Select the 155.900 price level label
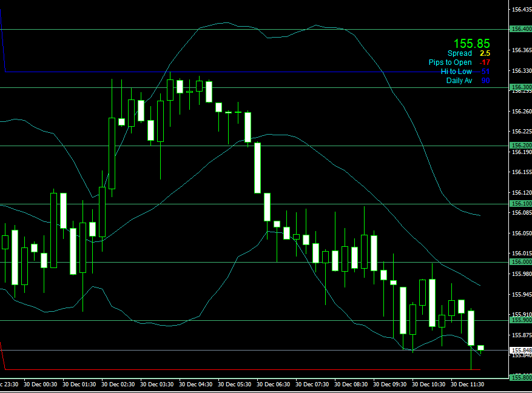Screen dimensions: 532x393 pos(521,320)
